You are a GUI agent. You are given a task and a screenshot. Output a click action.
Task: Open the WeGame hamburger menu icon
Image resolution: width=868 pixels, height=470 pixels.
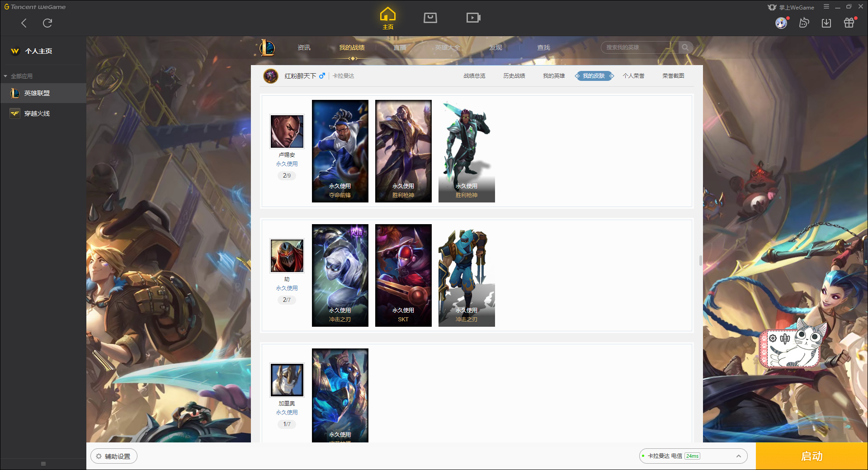tap(826, 7)
